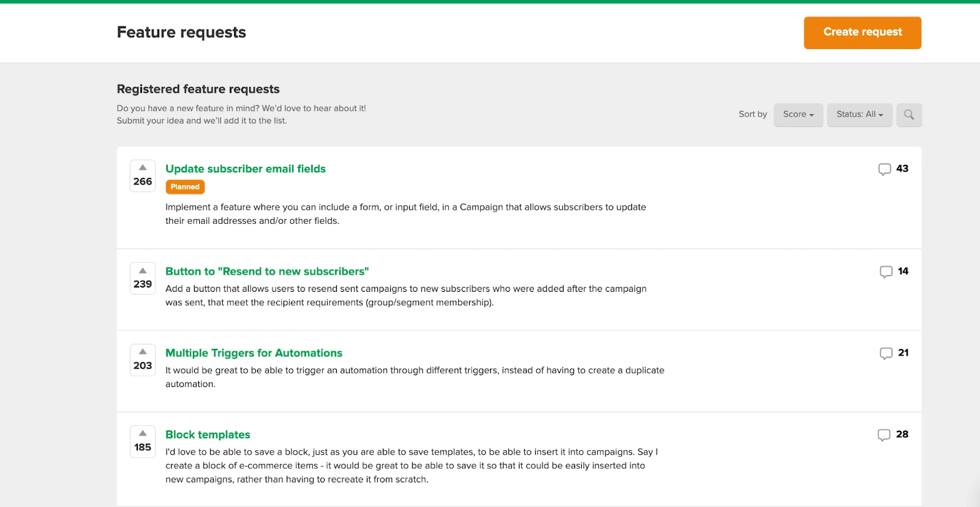Screen dimensions: 980x507
Task: Upvote the Update subscriber email fields request
Action: click(x=143, y=167)
